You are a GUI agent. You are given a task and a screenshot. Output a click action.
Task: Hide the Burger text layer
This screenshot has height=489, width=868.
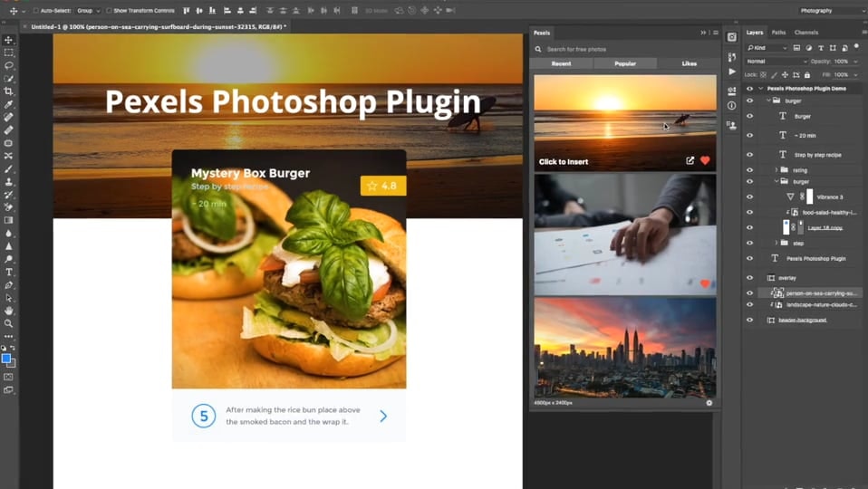(749, 116)
